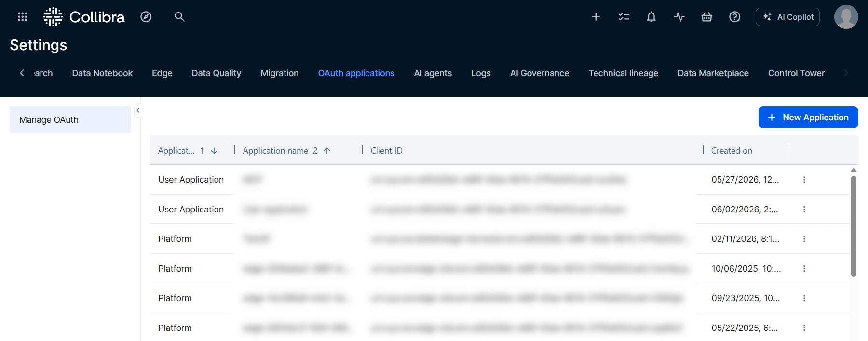Open row menu for 05/22/2025 application

click(x=804, y=328)
